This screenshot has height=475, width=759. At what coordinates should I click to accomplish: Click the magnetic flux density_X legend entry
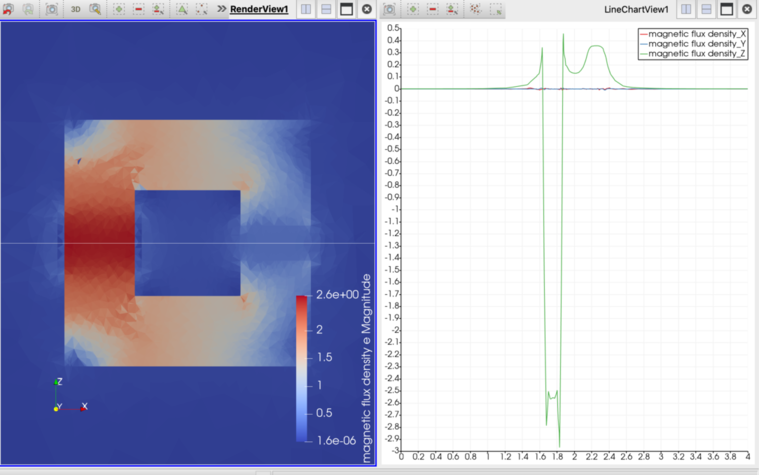[693, 34]
